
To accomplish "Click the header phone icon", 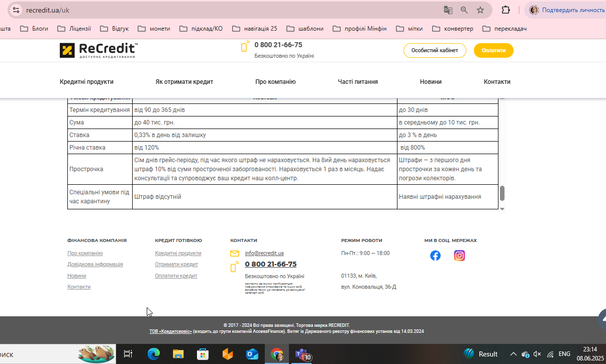I will (245, 46).
